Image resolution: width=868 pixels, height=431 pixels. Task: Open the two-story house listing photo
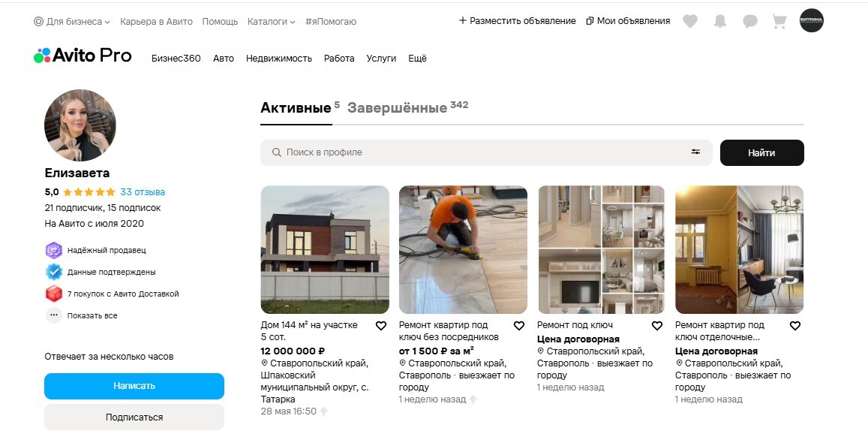click(325, 249)
